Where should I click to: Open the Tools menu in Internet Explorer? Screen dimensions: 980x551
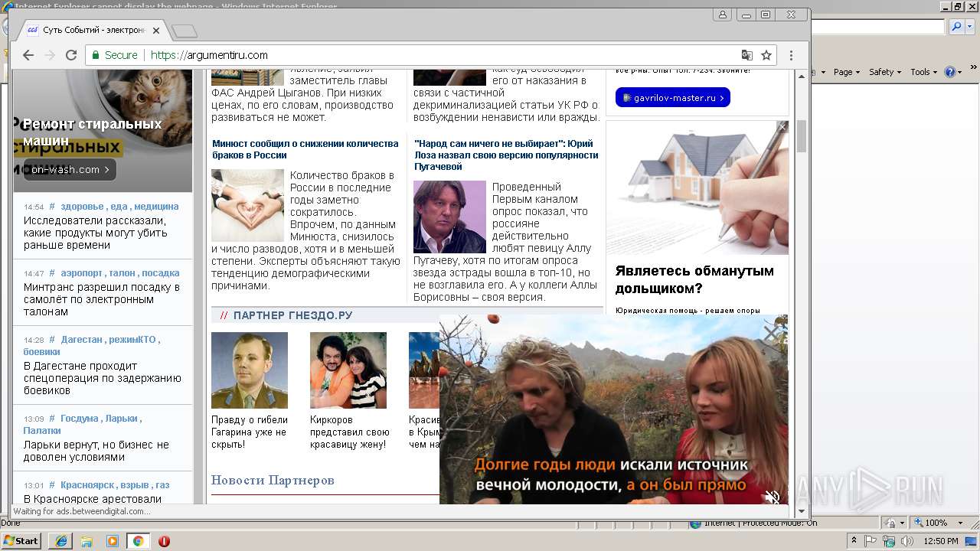click(x=923, y=72)
